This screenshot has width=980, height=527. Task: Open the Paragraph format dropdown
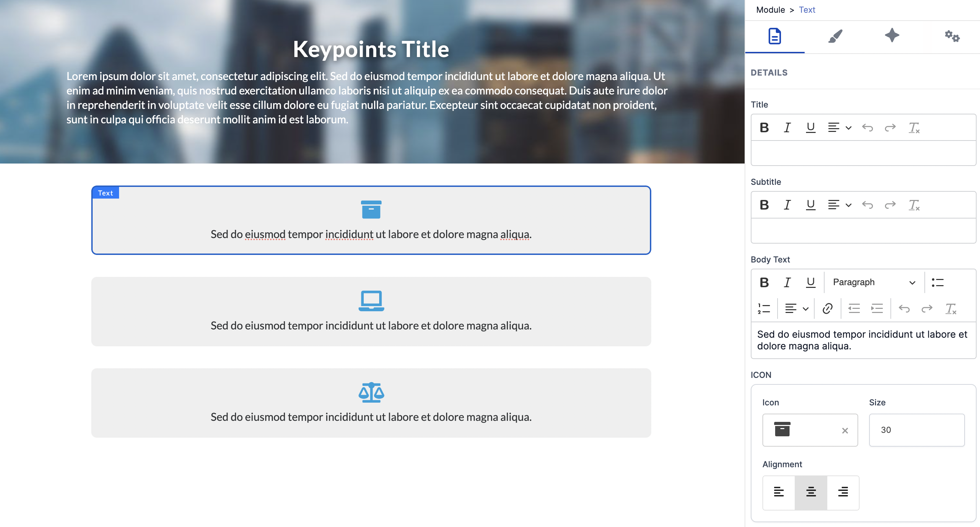874,282
